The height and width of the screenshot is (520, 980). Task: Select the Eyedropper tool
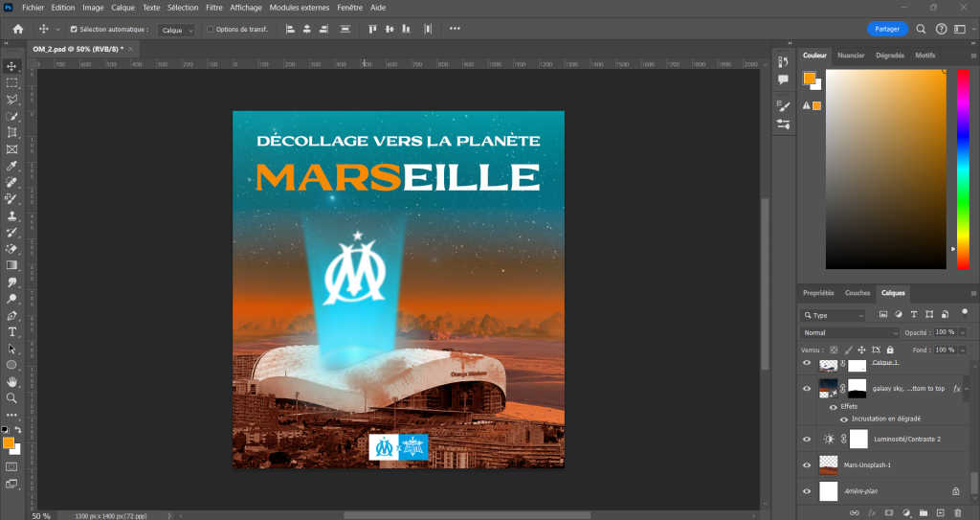[11, 166]
